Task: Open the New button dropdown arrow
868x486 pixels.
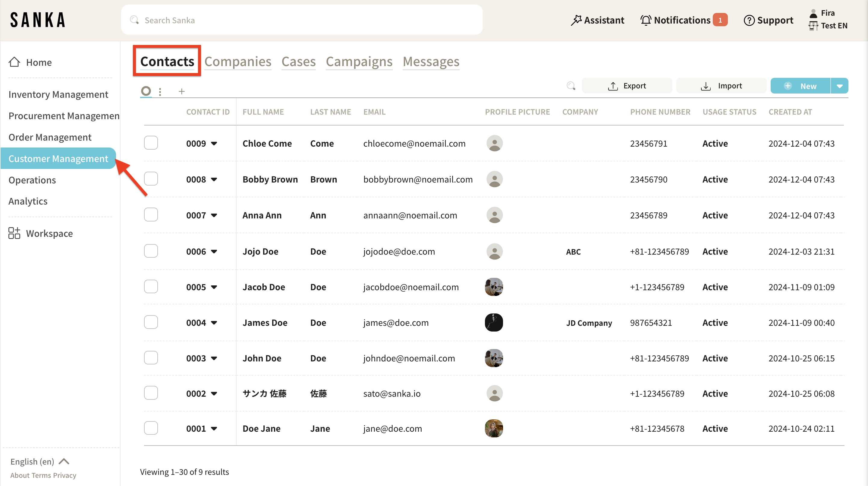Action: point(839,86)
